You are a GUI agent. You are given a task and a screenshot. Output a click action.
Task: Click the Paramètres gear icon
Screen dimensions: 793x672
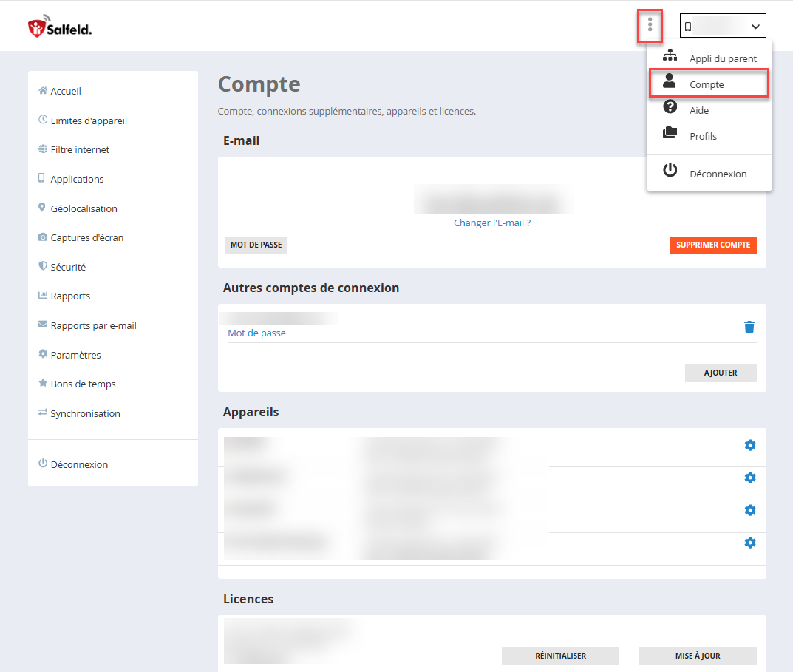[x=44, y=354]
